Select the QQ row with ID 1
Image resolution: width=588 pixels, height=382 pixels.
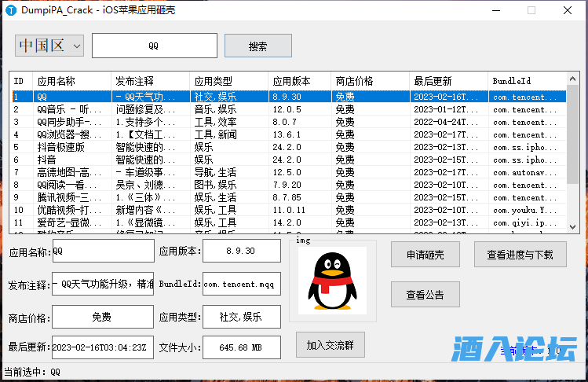tap(289, 97)
